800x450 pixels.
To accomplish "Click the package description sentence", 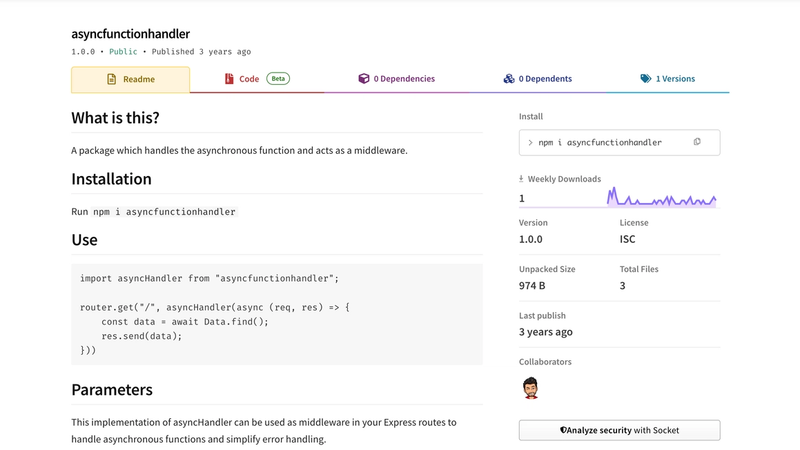I will tap(239, 151).
